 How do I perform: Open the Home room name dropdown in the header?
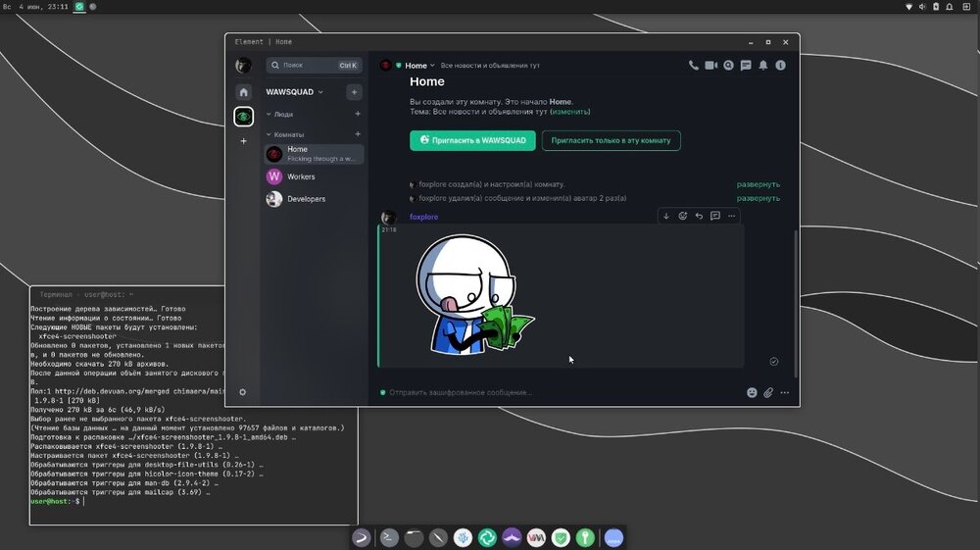[x=419, y=66]
